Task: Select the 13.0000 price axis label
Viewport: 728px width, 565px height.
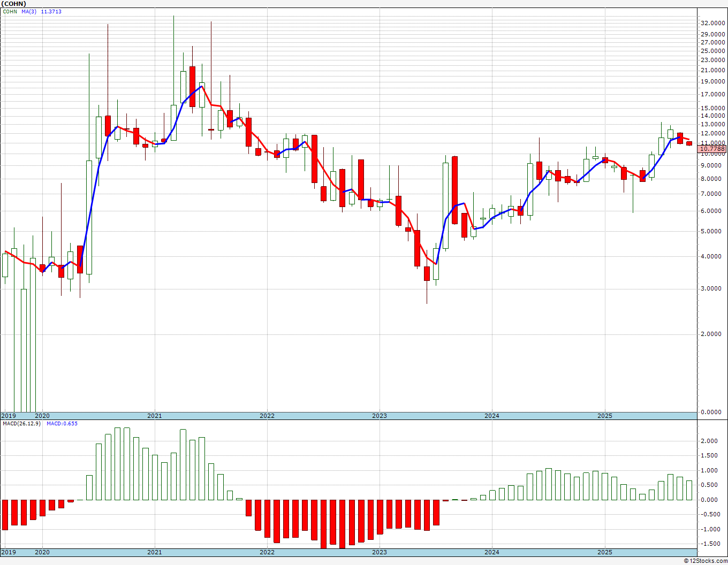Action: (x=713, y=124)
